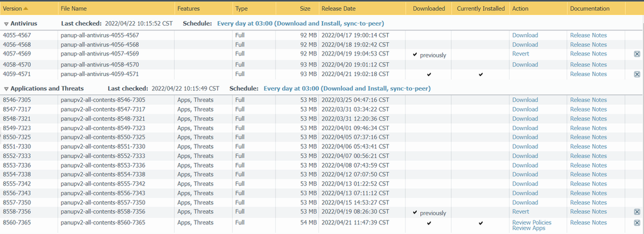Download content version 8553-7336
The image size is (644, 234).
coord(525,166)
